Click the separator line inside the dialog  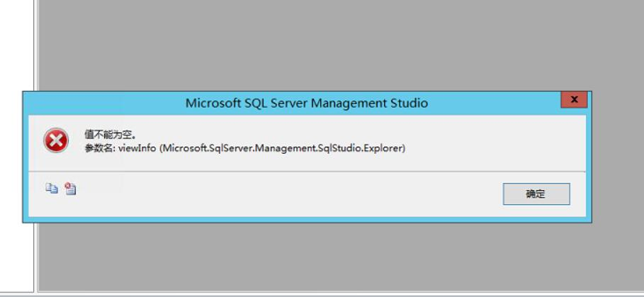pos(307,172)
